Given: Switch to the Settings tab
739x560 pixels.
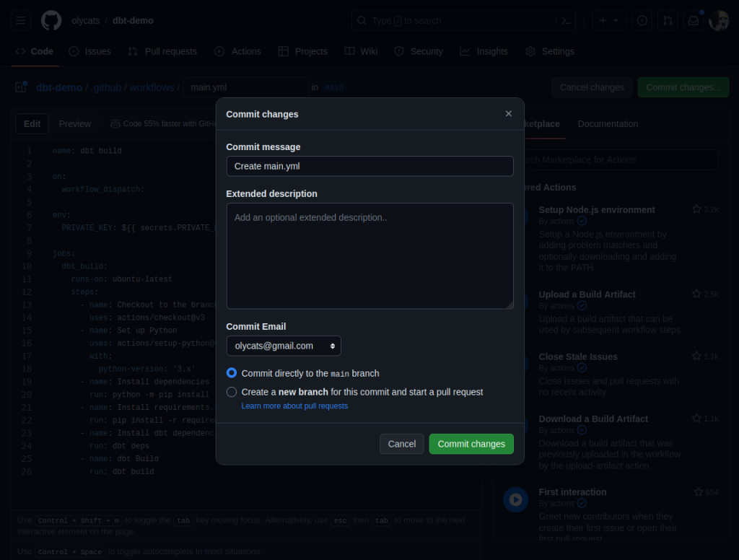Looking at the screenshot, I should 550,51.
